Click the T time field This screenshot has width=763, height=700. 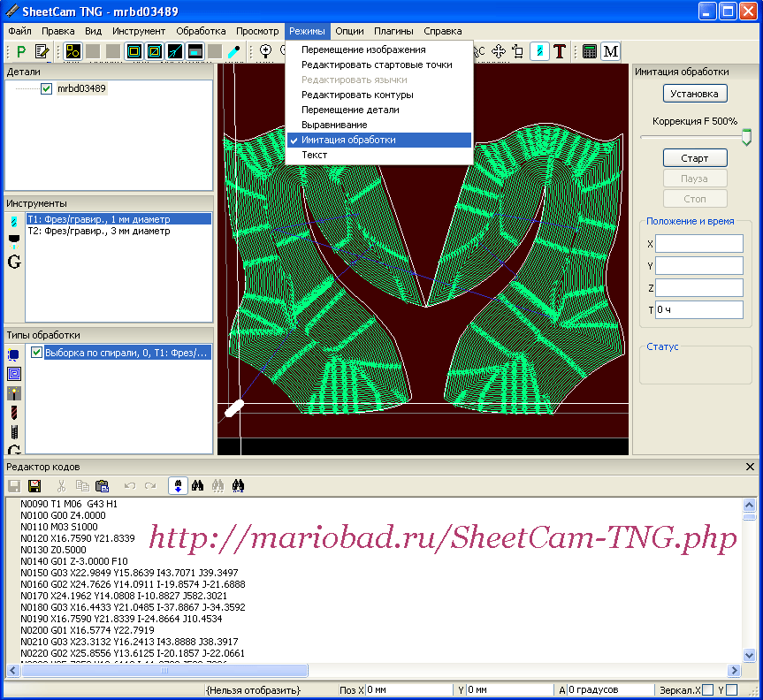[x=698, y=309]
